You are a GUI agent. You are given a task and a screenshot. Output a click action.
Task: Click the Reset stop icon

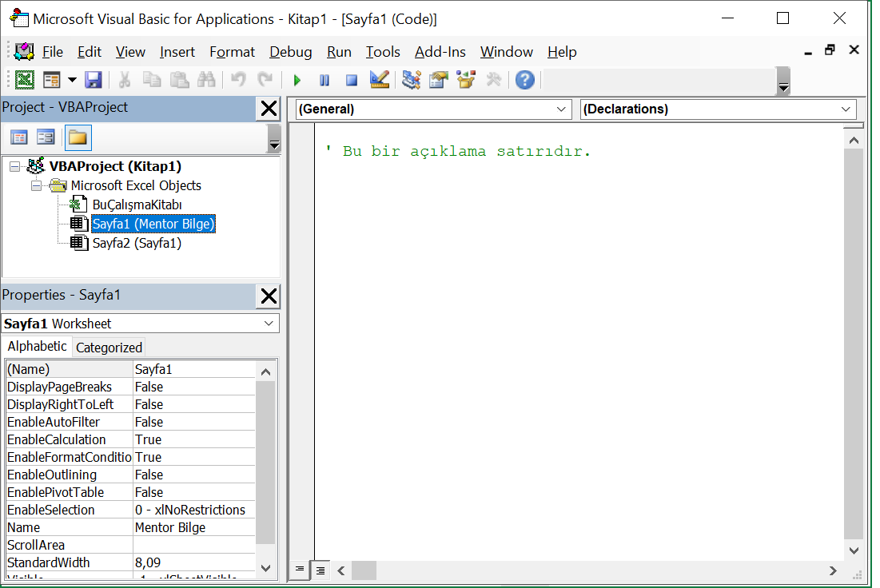tap(352, 80)
